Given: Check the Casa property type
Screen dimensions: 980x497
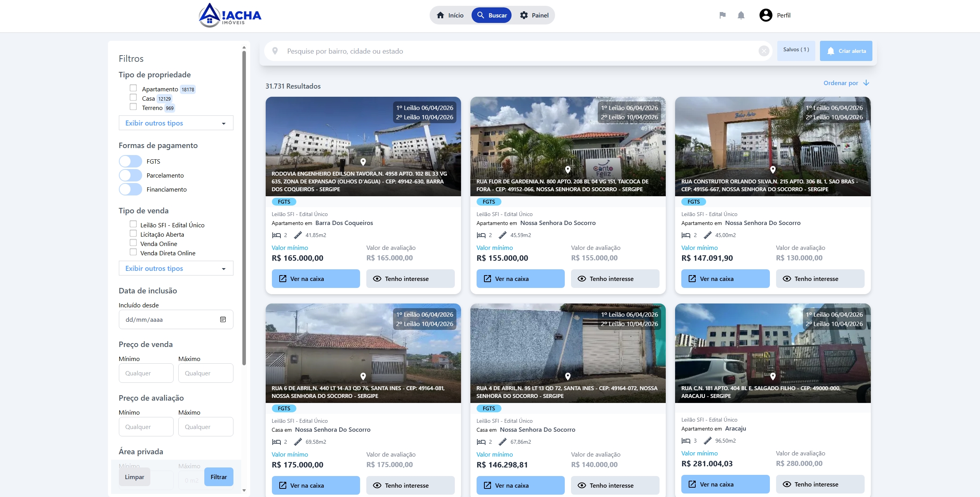Looking at the screenshot, I should tap(133, 97).
